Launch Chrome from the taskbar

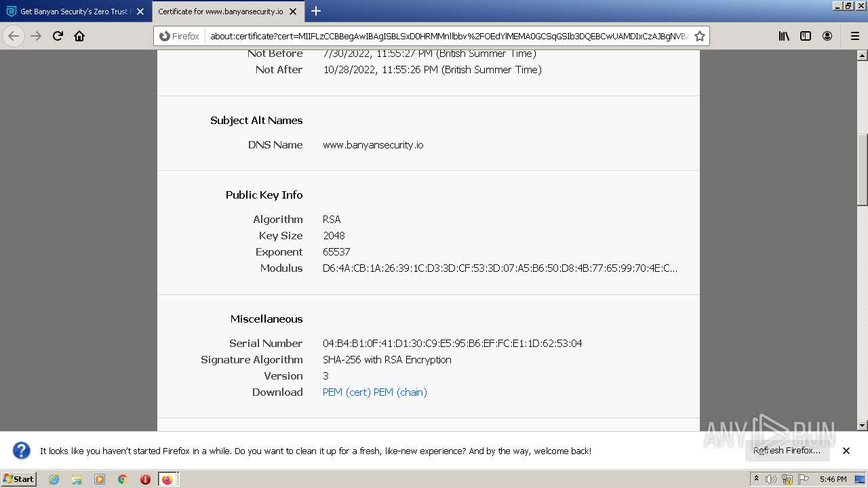point(123,479)
